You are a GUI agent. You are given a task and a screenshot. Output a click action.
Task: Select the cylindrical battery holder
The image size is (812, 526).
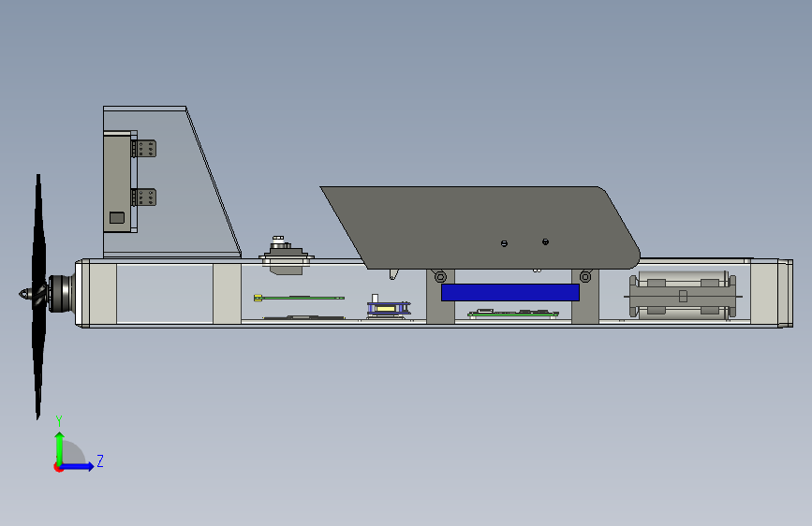(683, 295)
